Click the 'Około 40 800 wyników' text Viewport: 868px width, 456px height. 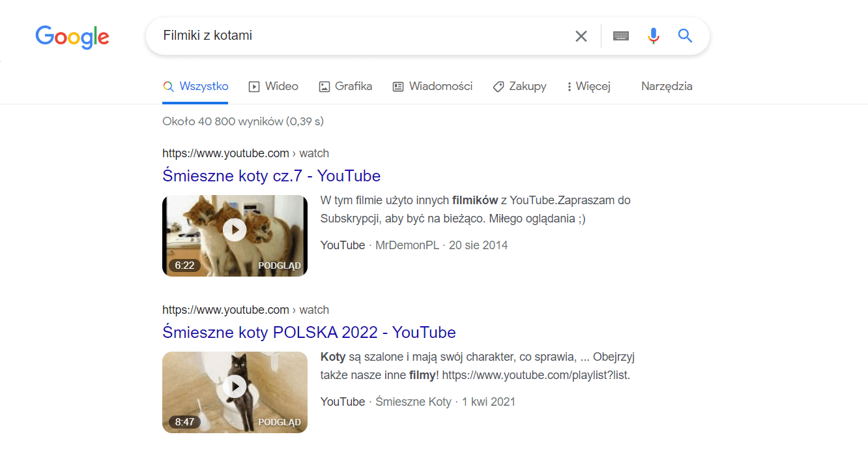pos(243,121)
